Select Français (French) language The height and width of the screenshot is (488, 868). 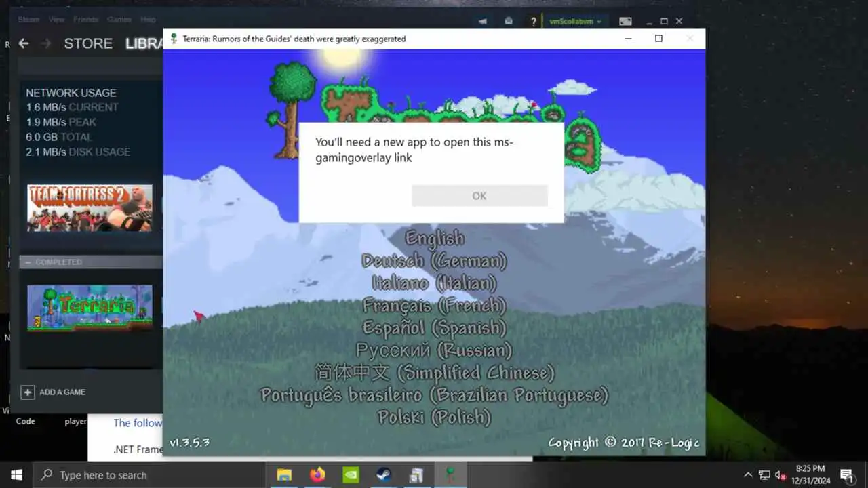point(435,306)
